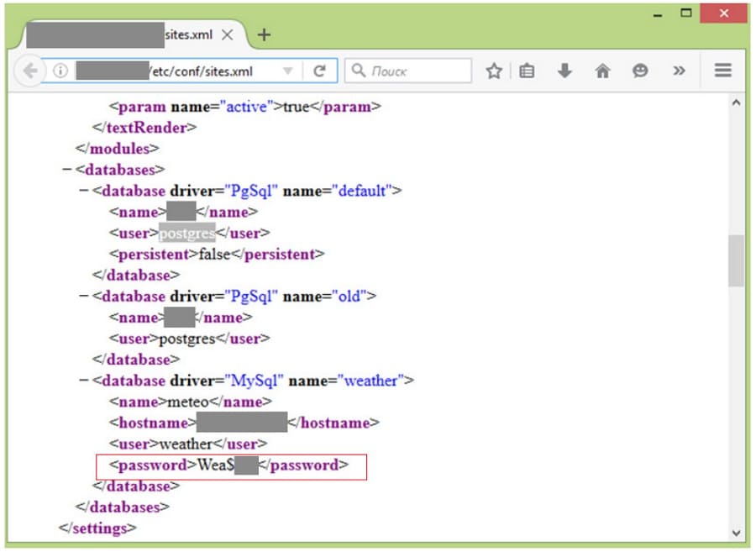The image size is (756, 552).
Task: Go to home page via house icon
Action: point(602,71)
